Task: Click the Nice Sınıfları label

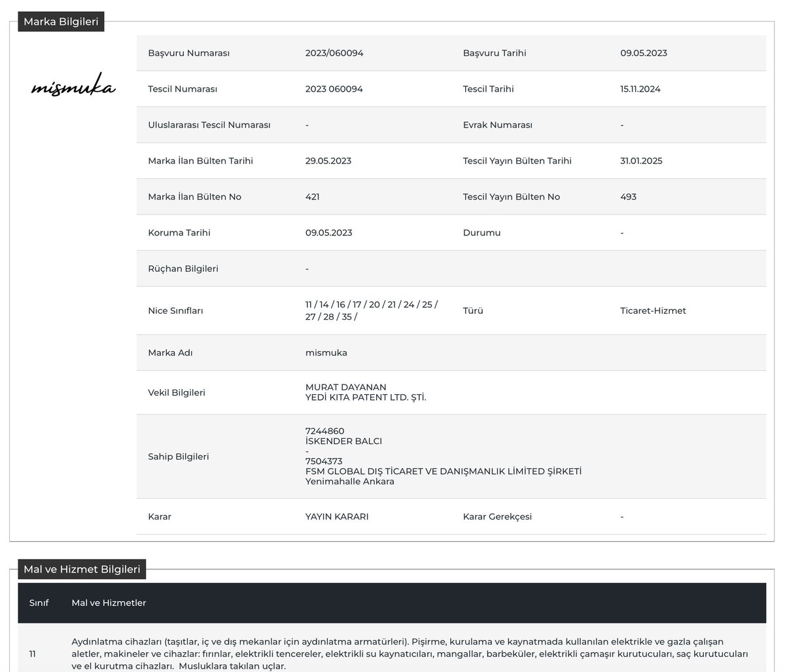Action: (176, 311)
